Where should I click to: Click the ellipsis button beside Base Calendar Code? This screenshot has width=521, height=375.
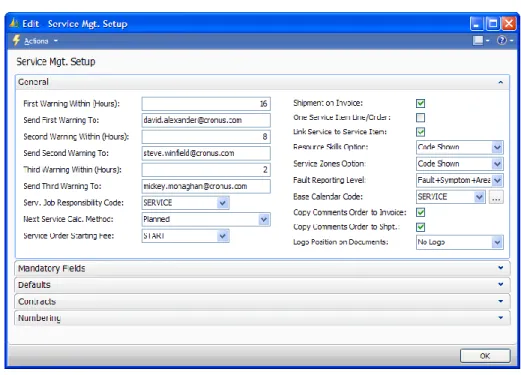pos(496,197)
